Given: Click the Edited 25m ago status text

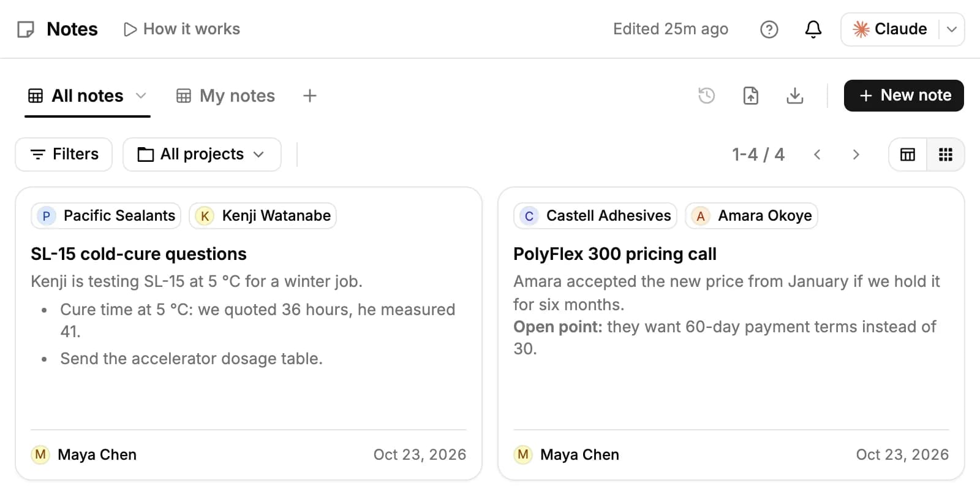Looking at the screenshot, I should (671, 29).
